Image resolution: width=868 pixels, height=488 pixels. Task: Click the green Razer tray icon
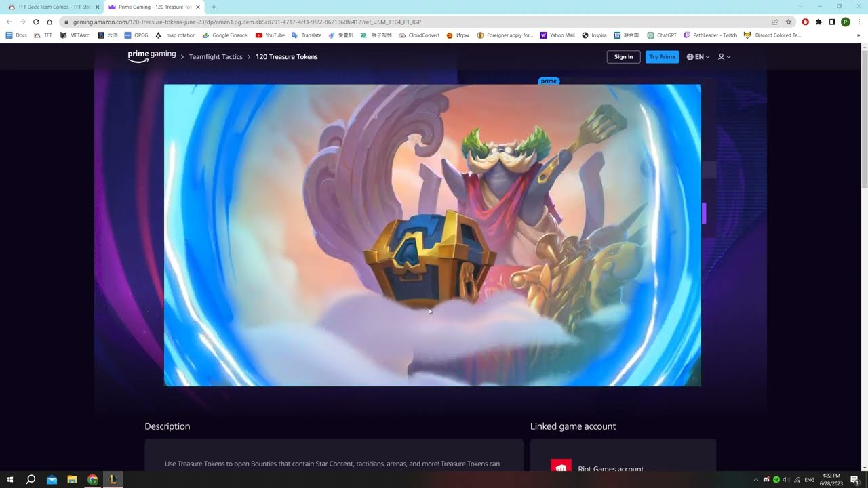[x=776, y=480]
